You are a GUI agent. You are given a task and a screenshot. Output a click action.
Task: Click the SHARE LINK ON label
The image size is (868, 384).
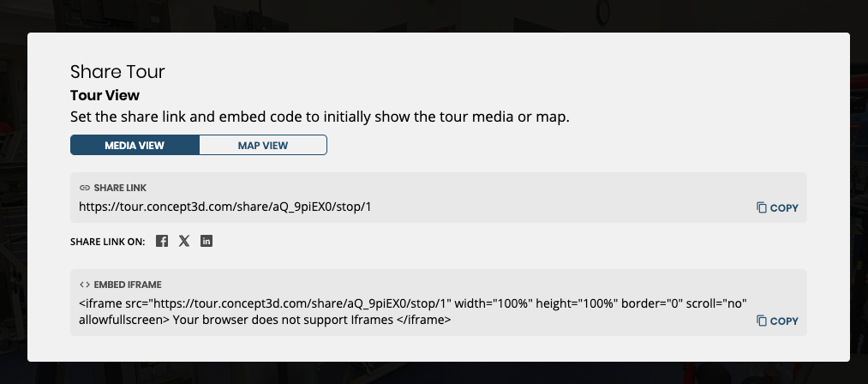click(107, 242)
